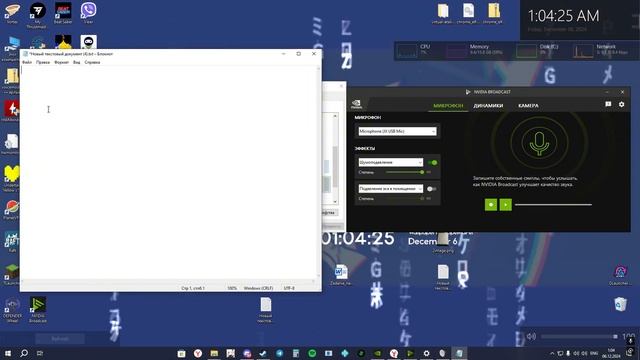Viewport: 640px width, 360px height.
Task: Open the NVIDIA Broadcast feedback icon
Action: (608, 104)
